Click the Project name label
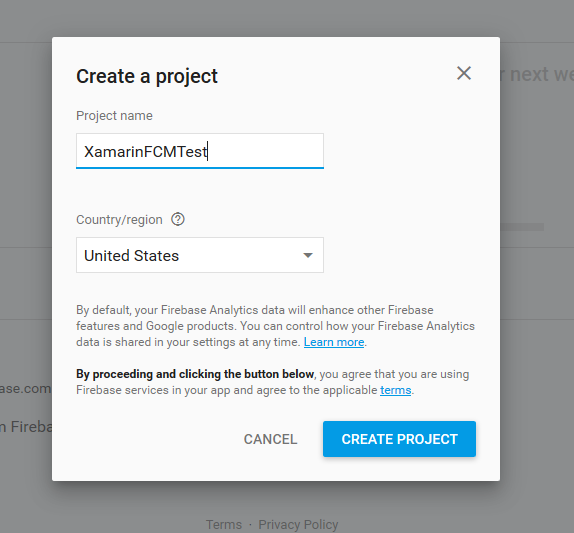 (114, 116)
